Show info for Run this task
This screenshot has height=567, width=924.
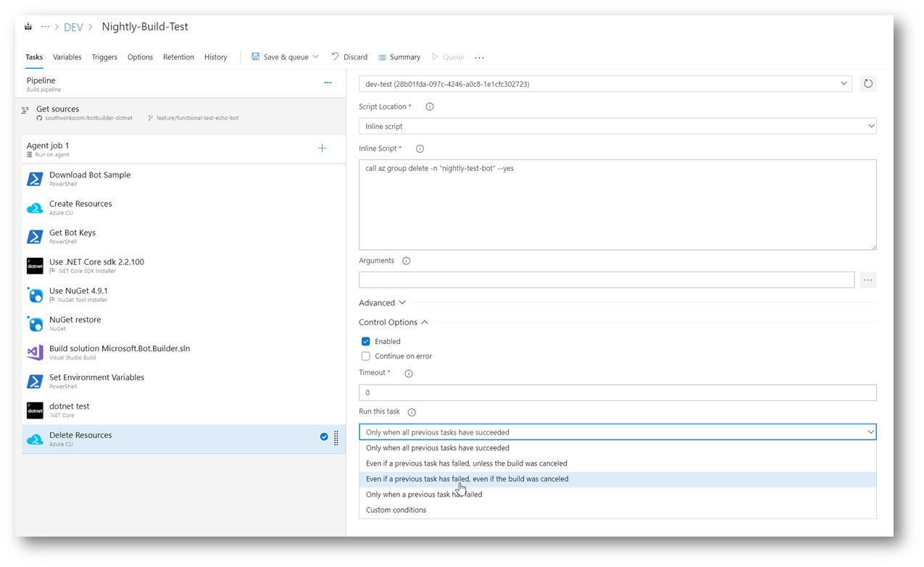(412, 412)
